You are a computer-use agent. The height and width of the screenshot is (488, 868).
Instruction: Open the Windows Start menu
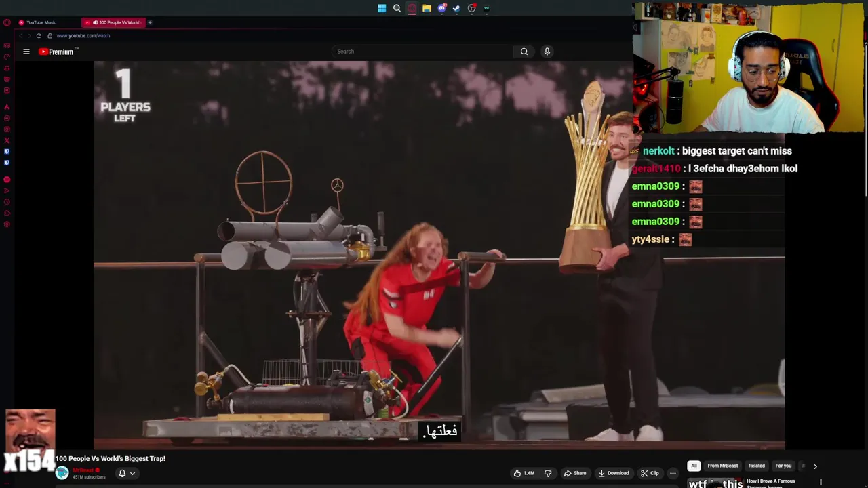click(x=382, y=8)
